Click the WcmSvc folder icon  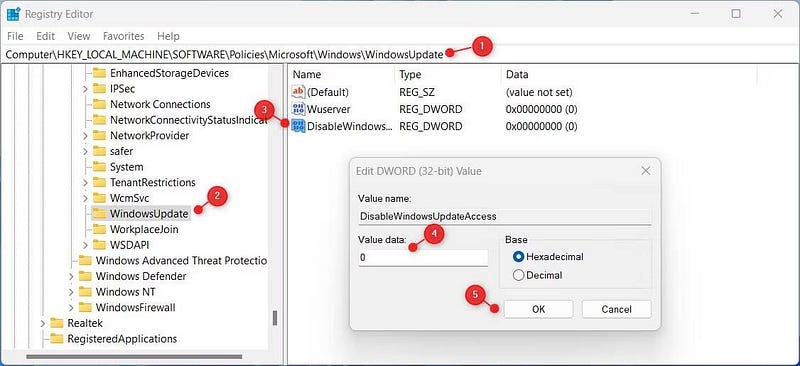[x=99, y=198]
